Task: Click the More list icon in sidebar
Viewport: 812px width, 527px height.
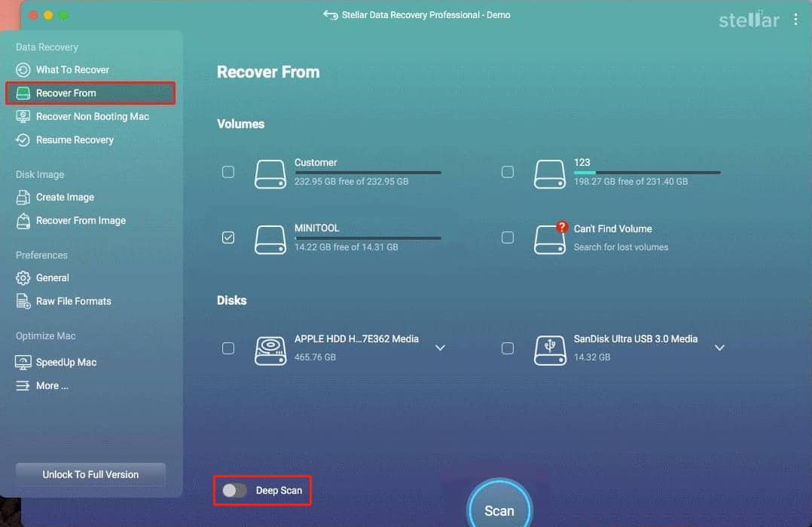Action: pyautogui.click(x=23, y=385)
